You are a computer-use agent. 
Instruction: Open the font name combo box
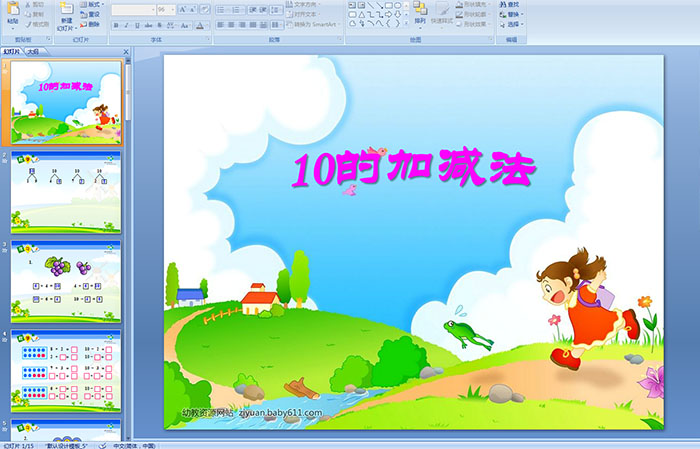[133, 10]
